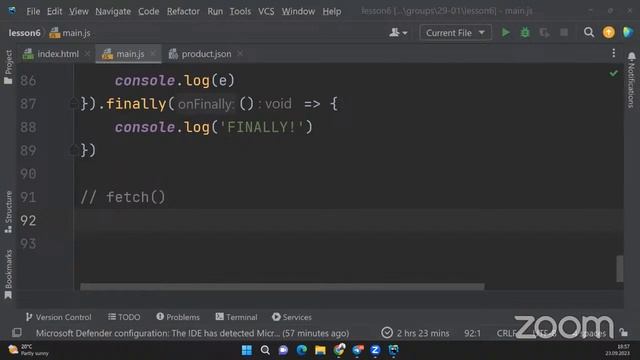This screenshot has width=640, height=360.
Task: Open the Services tool window
Action: 292,317
